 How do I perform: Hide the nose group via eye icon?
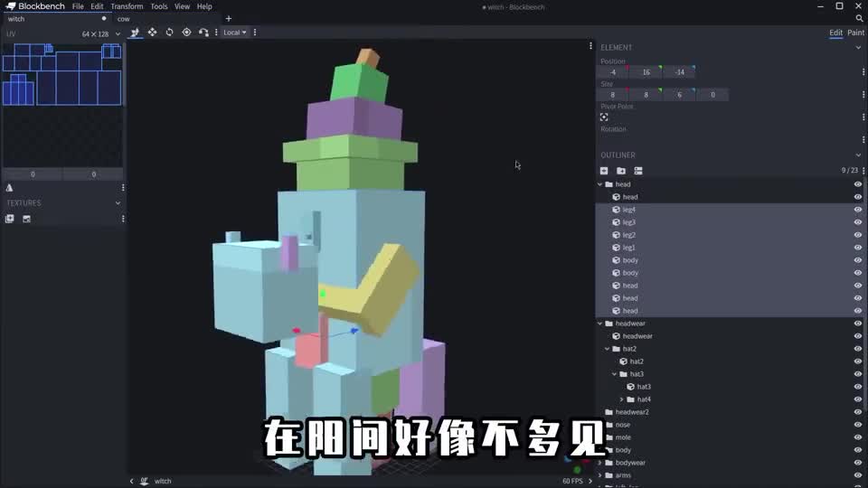pos(857,425)
